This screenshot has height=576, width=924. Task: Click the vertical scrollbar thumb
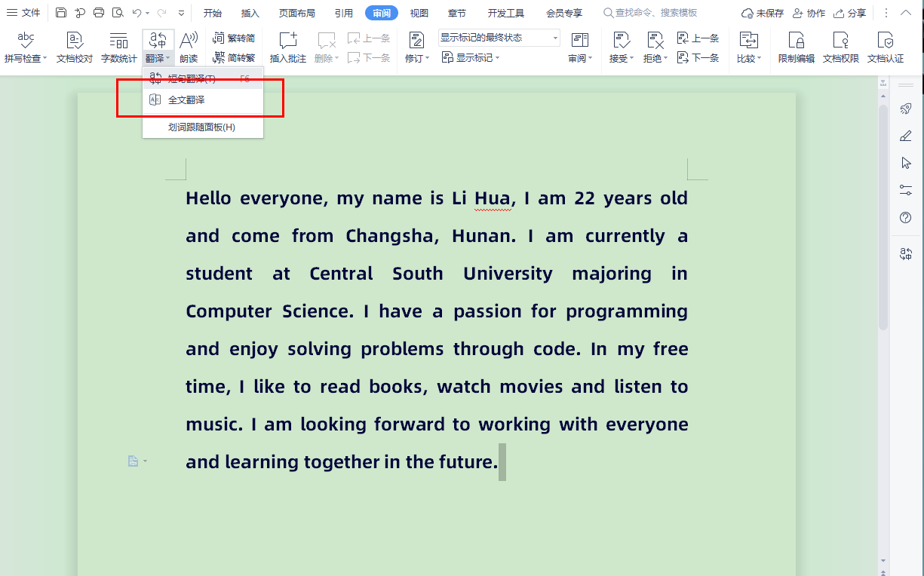coord(883,217)
